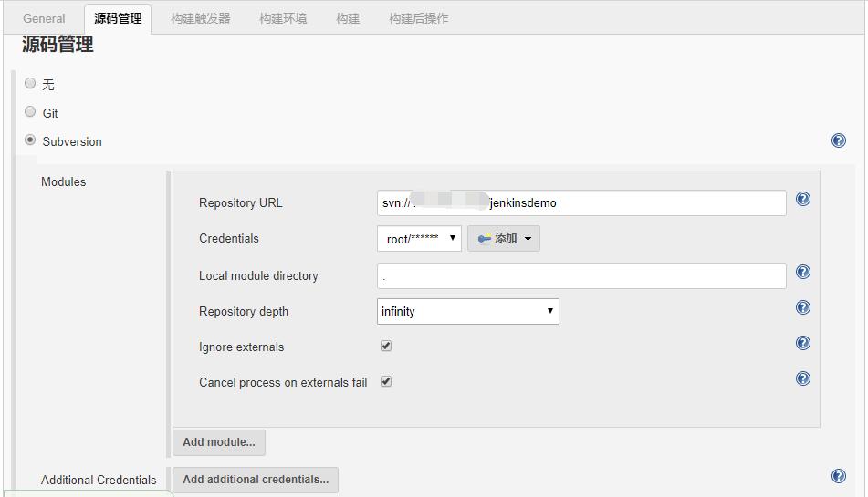Screen dimensions: 868x497
Task: Click the Repository depth label
Action: coord(244,311)
